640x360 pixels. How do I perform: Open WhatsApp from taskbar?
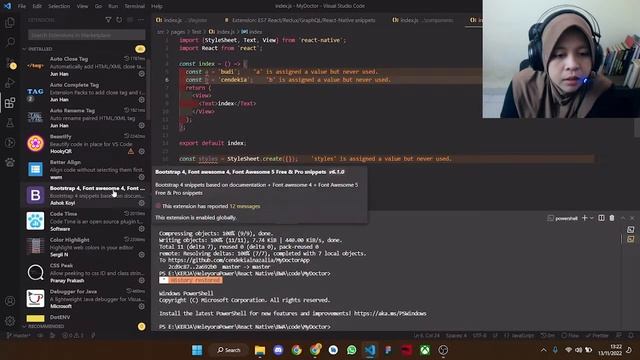pyautogui.click(x=351, y=350)
